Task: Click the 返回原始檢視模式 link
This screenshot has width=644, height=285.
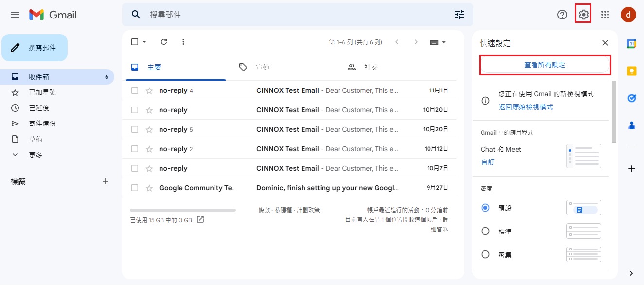Action: (x=525, y=107)
